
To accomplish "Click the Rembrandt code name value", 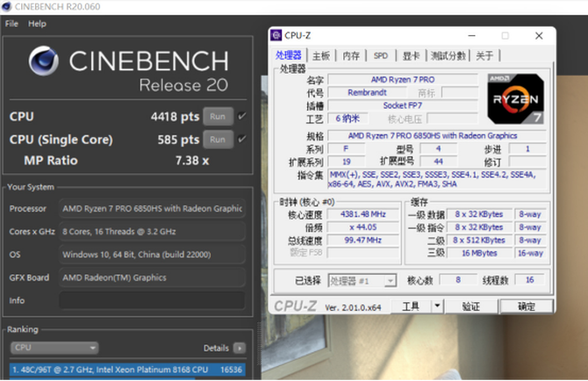I will [x=367, y=92].
